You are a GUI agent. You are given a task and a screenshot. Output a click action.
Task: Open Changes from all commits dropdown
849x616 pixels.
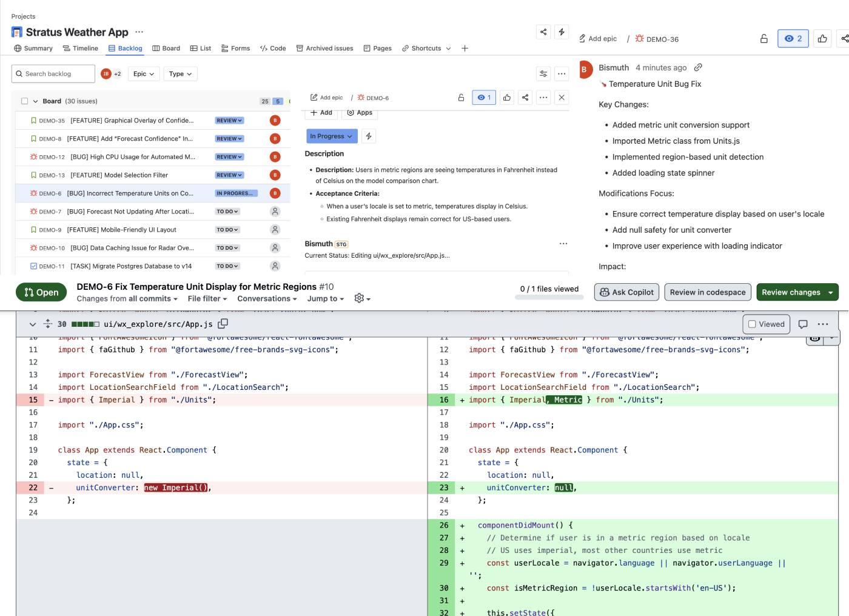[x=127, y=298]
